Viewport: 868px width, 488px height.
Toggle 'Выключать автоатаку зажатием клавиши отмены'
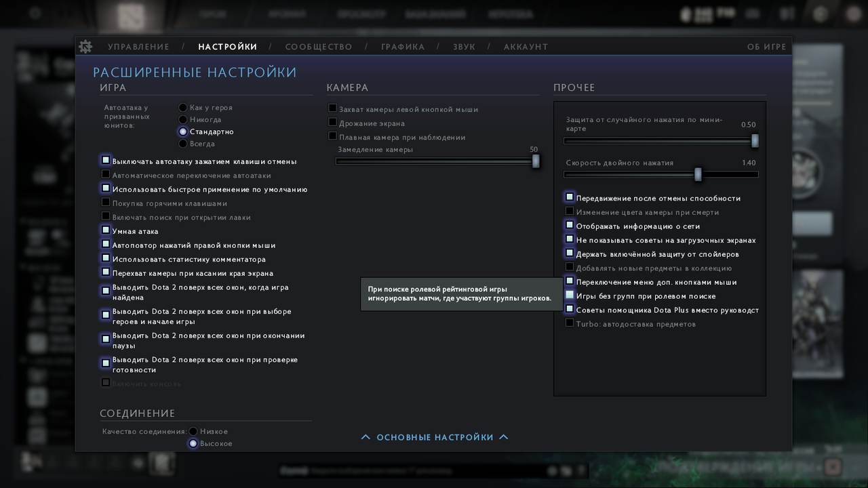106,161
